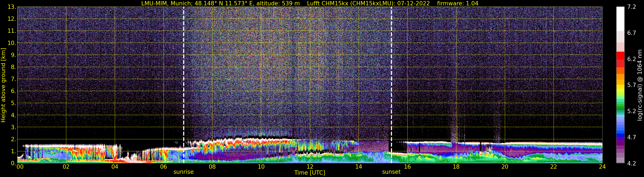Click the 'log(rc-signal) @ 1064 nm' colorbar label
This screenshot has height=177, width=644.
point(640,85)
